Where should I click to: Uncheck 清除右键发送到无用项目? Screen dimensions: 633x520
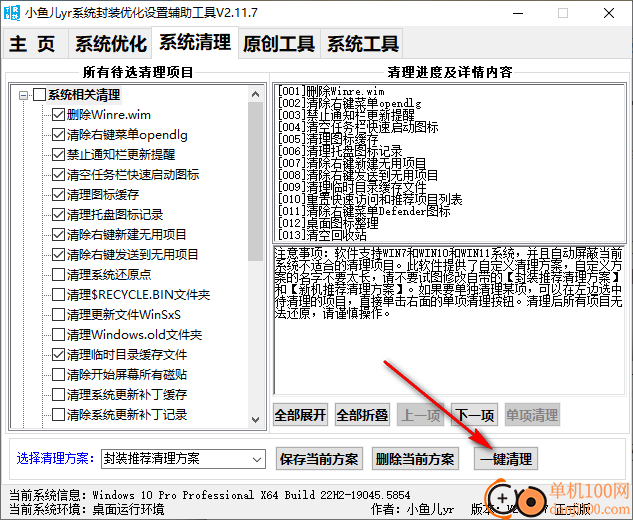pyautogui.click(x=59, y=255)
